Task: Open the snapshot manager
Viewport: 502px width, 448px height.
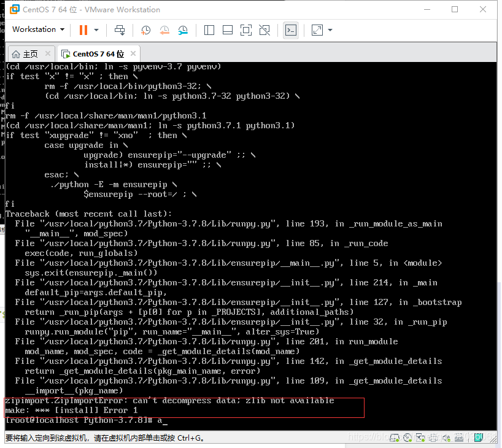Action: 183,29
